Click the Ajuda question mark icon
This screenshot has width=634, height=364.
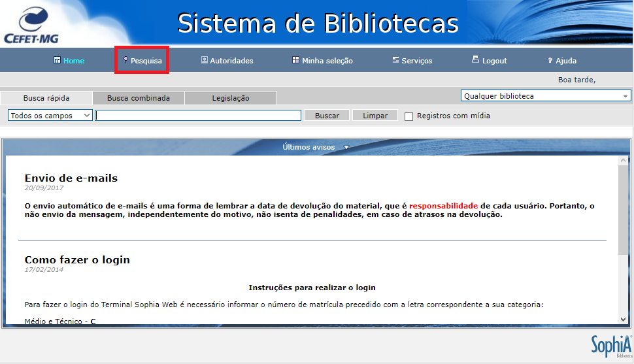(550, 60)
